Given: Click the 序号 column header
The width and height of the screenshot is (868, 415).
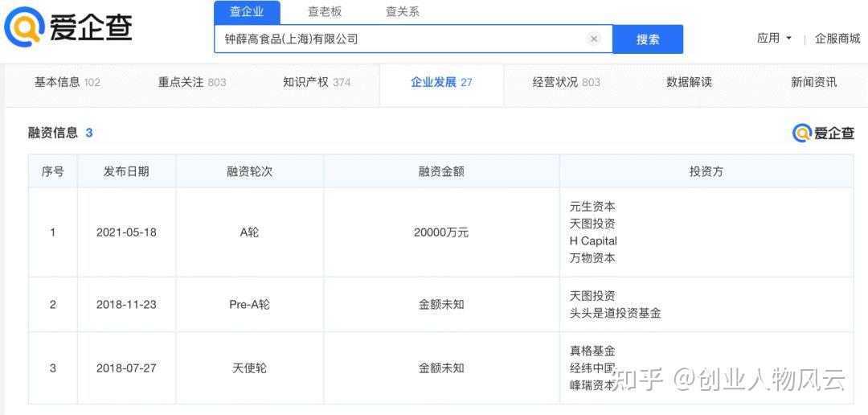Looking at the screenshot, I should coord(52,171).
